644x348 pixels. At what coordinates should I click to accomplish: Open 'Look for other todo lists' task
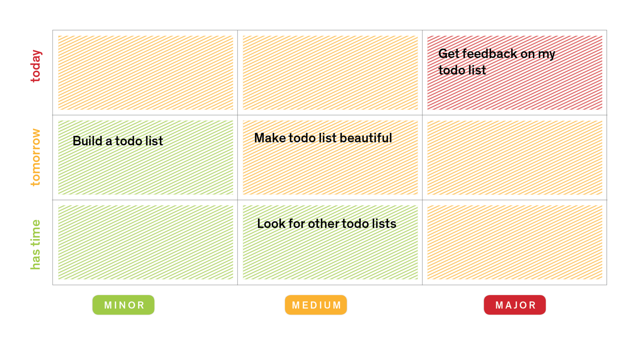pyautogui.click(x=327, y=223)
